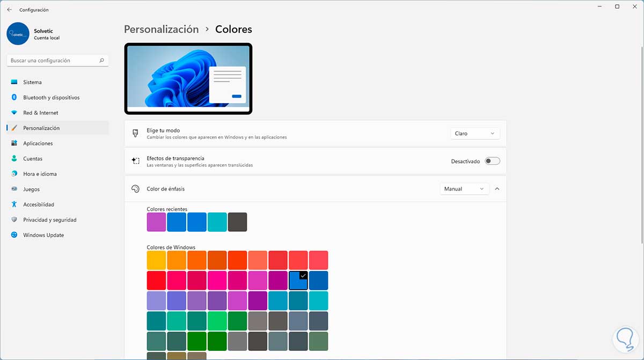Click the Solvetic account avatar
Viewport: 644px width, 360px height.
18,33
